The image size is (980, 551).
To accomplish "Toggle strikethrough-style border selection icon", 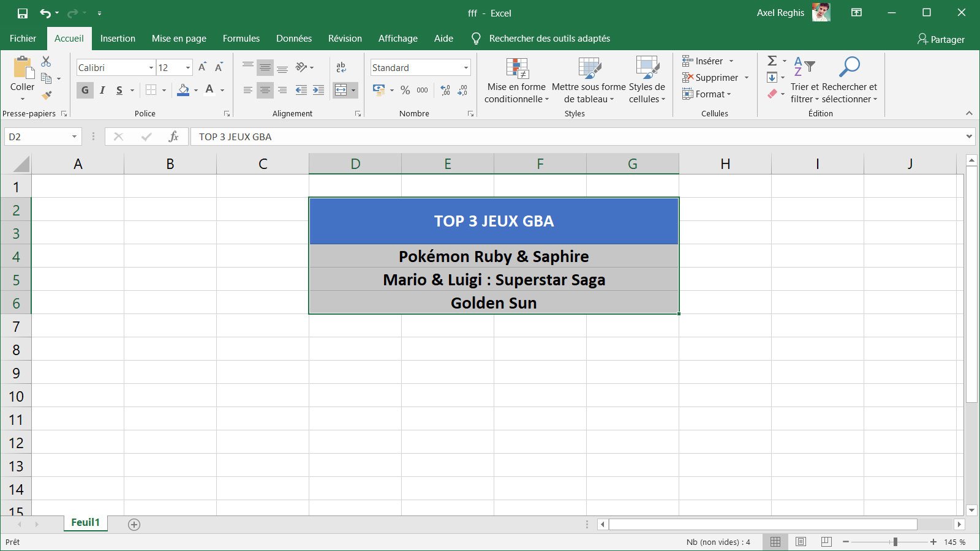I will 149,90.
